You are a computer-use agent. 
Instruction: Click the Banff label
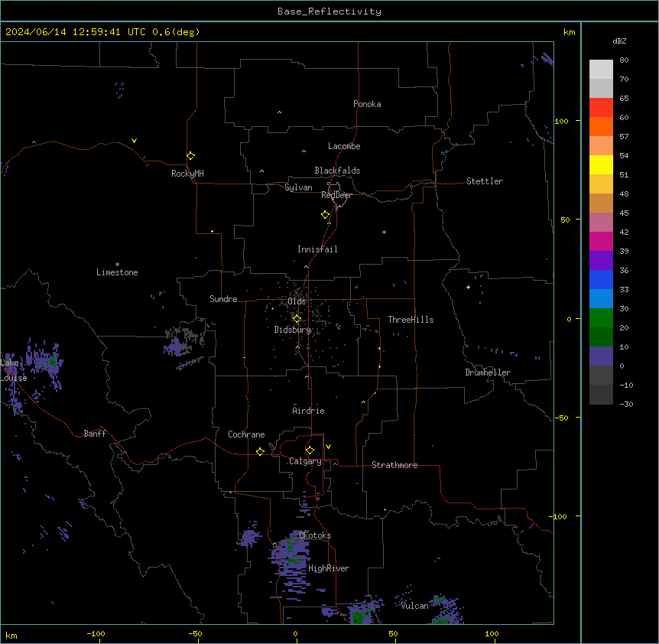pyautogui.click(x=95, y=434)
